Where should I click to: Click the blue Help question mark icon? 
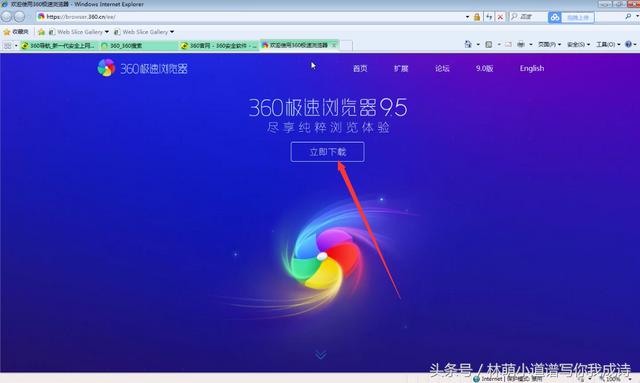[628, 44]
